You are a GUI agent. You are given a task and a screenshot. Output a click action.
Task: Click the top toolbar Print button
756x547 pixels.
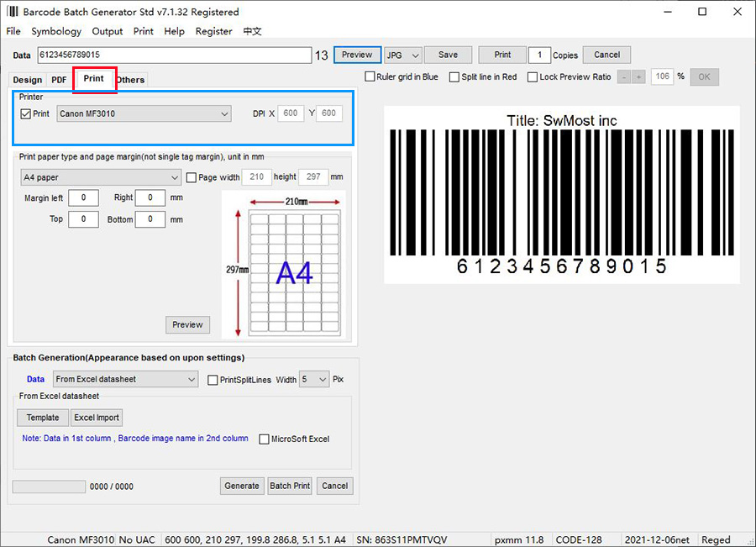point(502,55)
